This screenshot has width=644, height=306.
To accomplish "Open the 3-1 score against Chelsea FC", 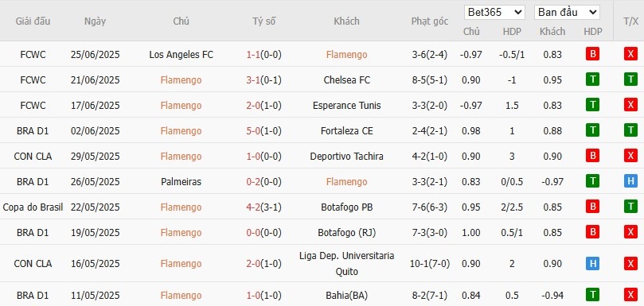I will (253, 80).
